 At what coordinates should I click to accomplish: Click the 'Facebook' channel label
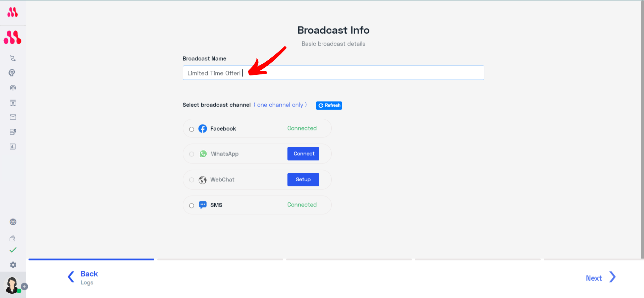(223, 129)
